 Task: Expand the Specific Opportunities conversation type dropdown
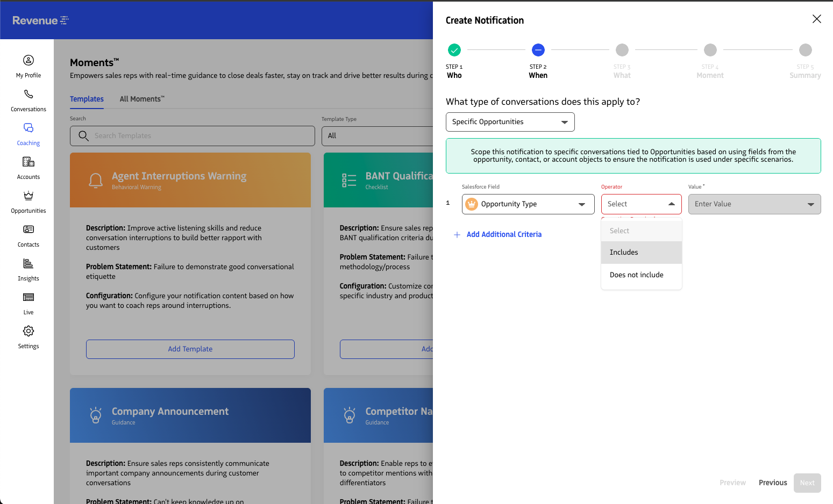pos(510,122)
